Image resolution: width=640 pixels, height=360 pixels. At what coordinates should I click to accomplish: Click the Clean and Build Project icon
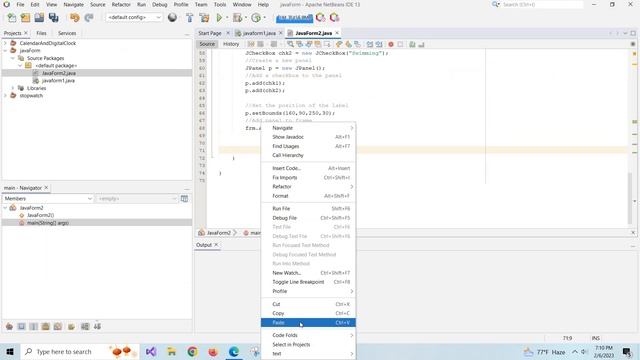pyautogui.click(x=204, y=18)
